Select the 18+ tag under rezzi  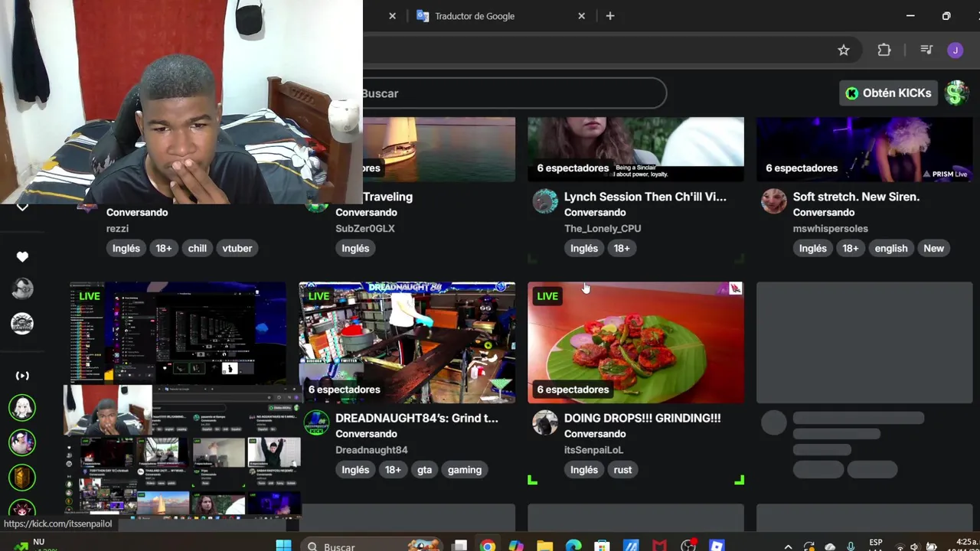pyautogui.click(x=164, y=248)
